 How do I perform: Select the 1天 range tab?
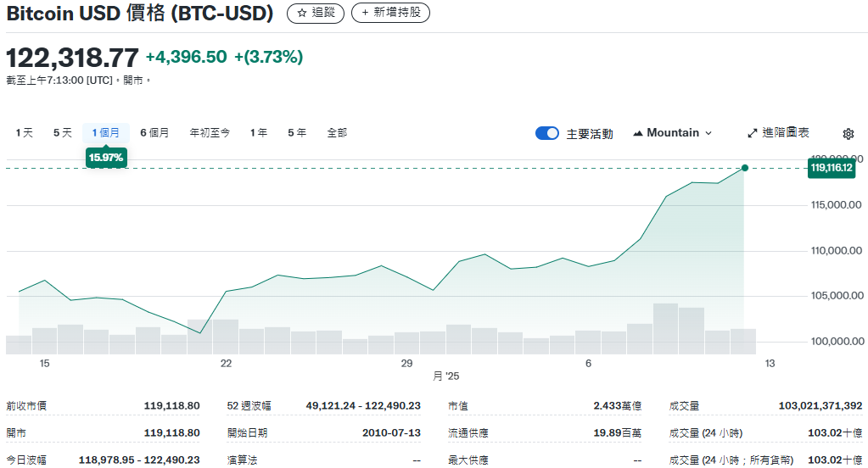pyautogui.click(x=25, y=133)
